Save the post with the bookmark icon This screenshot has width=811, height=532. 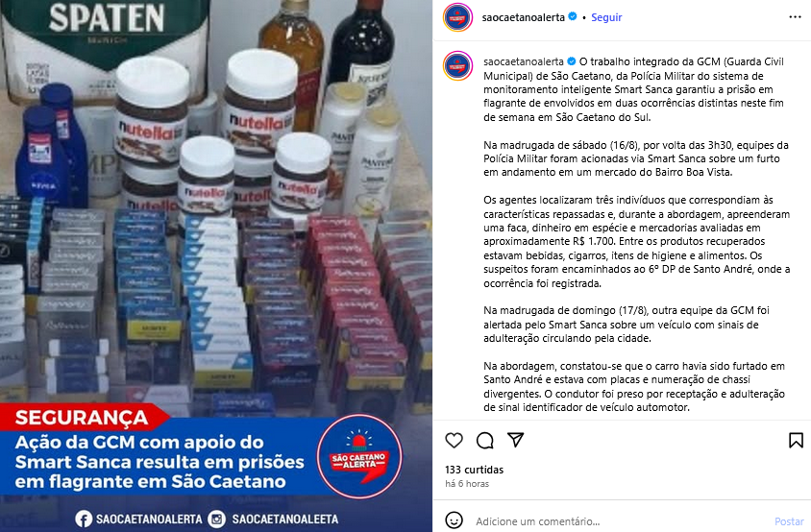(x=796, y=441)
